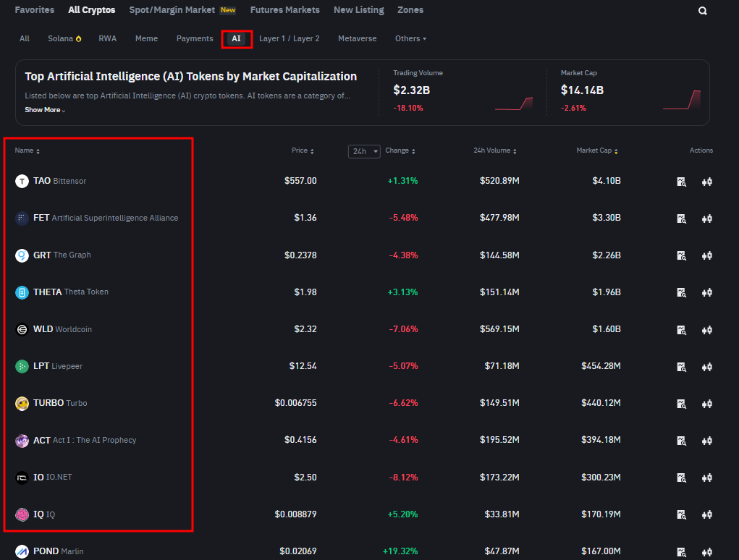
Task: Filter by the All category
Action: pos(25,38)
